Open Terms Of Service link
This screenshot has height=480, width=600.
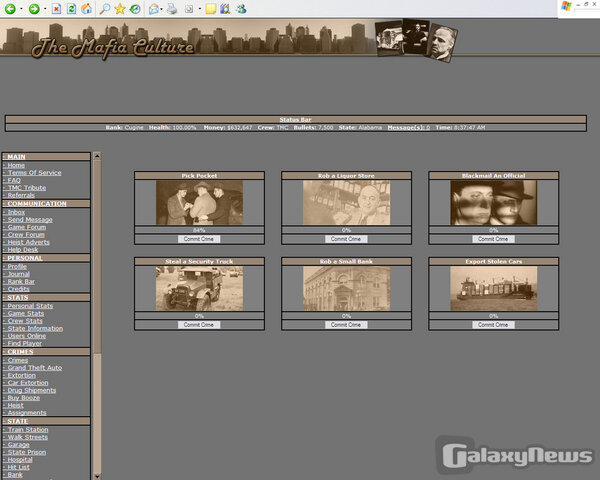[x=34, y=173]
